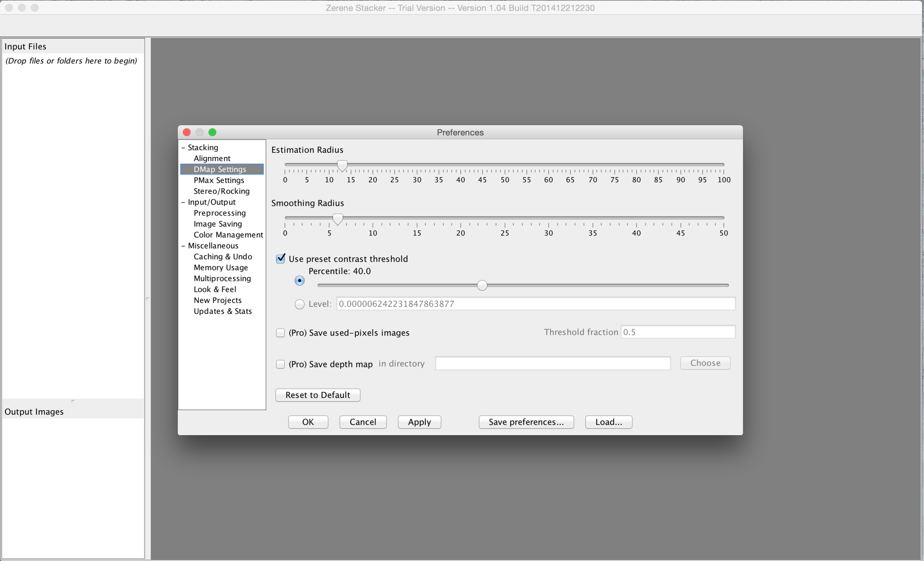Open Updates & Stats preferences
This screenshot has width=924, height=561.
click(222, 311)
